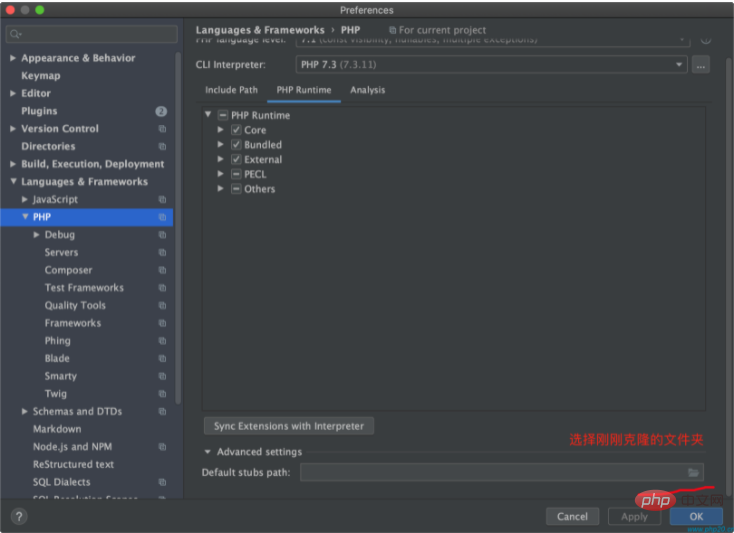The width and height of the screenshot is (734, 533).
Task: Click the sidebar vertical scrollbar
Action: tap(178, 229)
